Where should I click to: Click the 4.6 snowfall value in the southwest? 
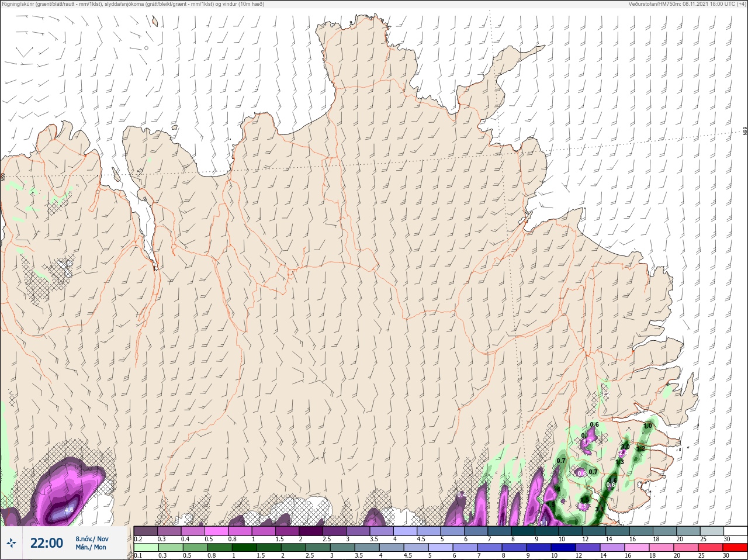(68, 510)
